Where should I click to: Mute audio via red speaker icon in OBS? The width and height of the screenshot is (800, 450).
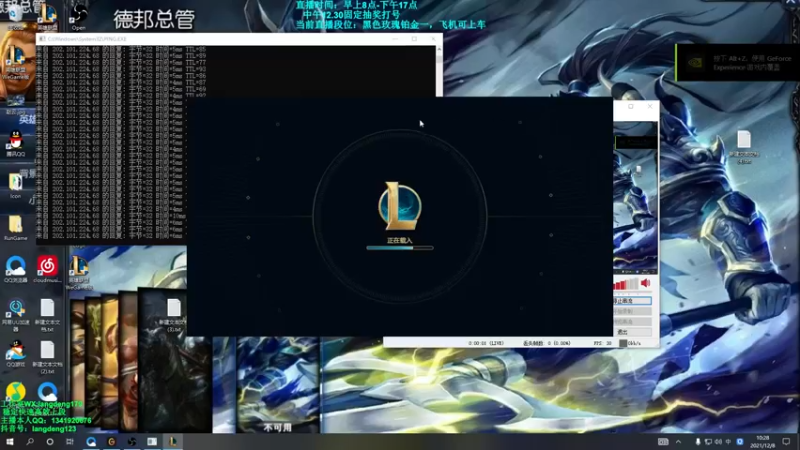[645, 283]
